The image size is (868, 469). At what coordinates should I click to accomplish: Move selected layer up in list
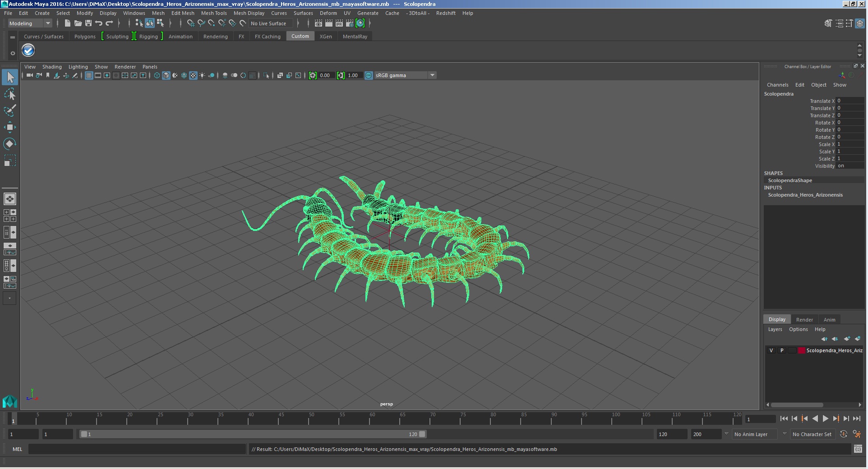pos(824,339)
